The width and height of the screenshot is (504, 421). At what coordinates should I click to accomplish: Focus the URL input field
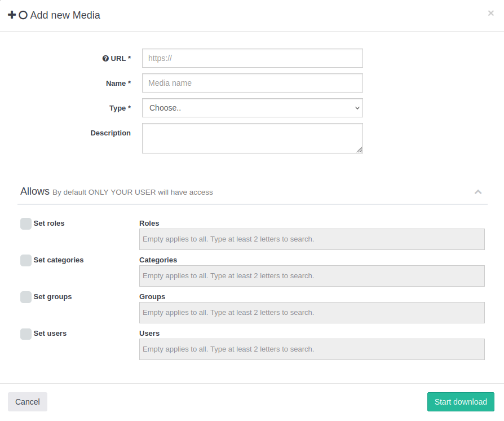(252, 58)
